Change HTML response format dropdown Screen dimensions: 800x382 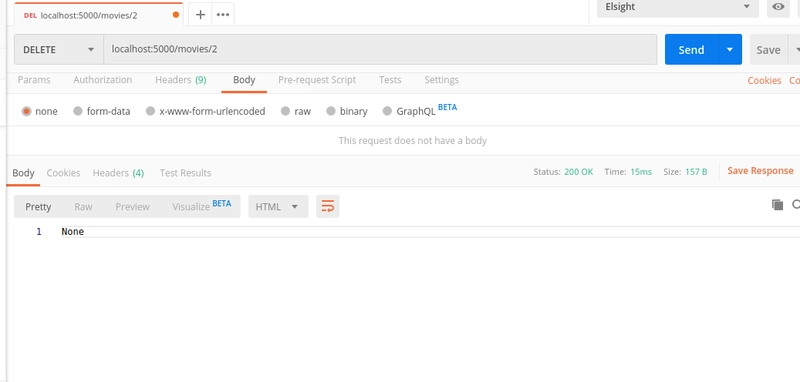(x=278, y=207)
